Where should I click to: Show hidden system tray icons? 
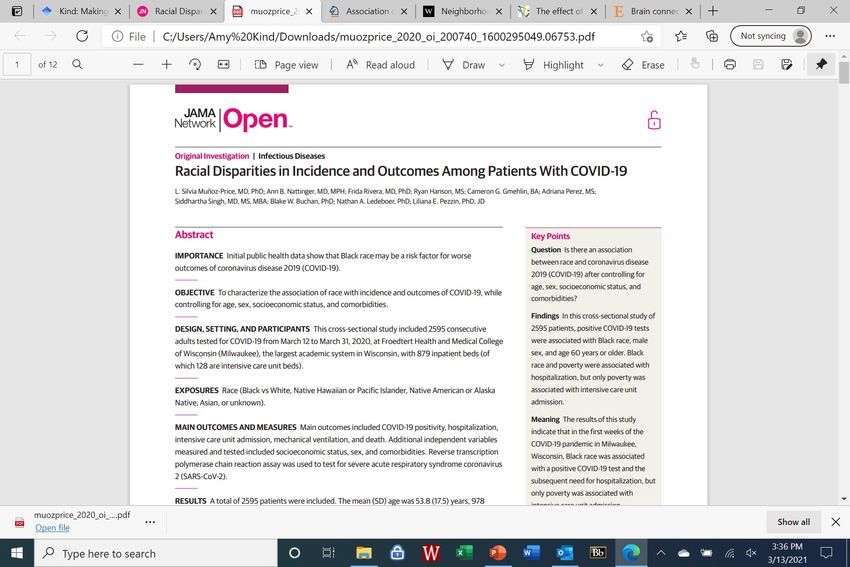pos(661,553)
